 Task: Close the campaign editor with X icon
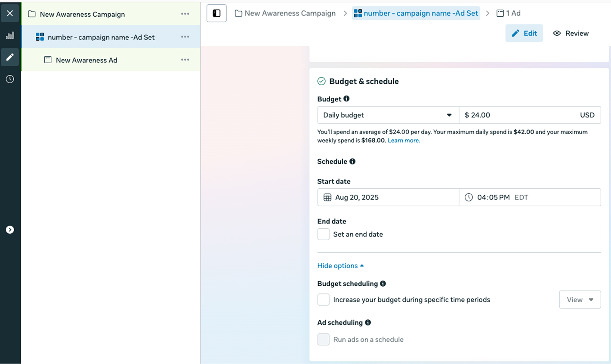point(10,13)
